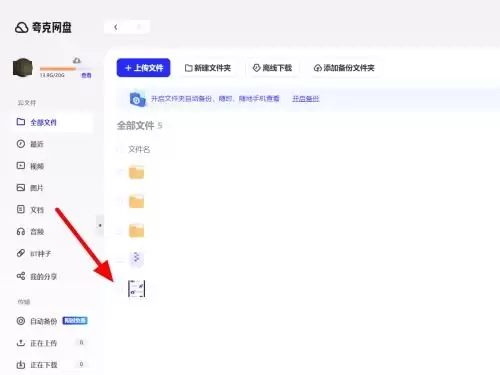The image size is (500, 375).
Task: Open the 自动备份 auto backup icon
Action: (x=21, y=321)
